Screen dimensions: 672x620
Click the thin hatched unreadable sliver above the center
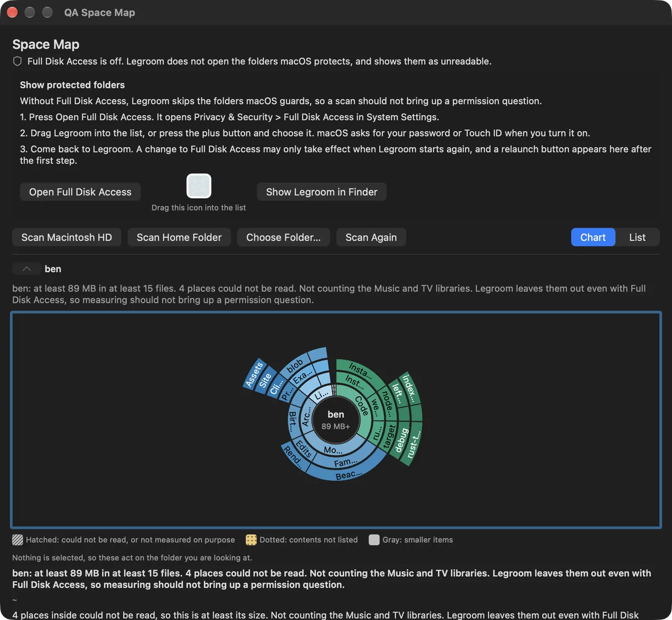pos(334,390)
